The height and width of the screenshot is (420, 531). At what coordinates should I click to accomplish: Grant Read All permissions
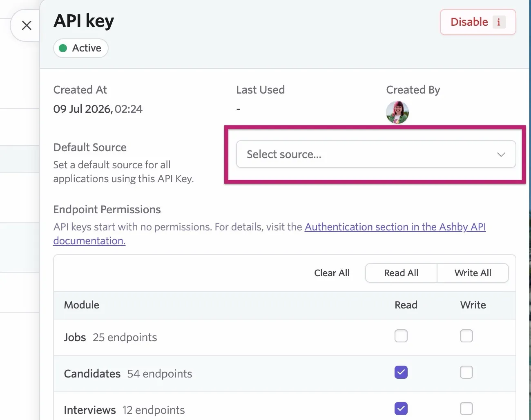(401, 273)
